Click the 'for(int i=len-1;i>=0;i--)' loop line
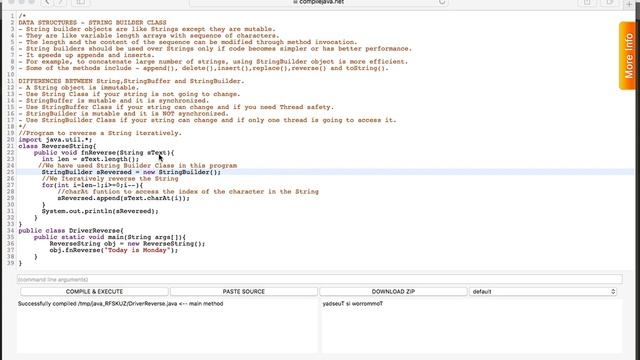The height and width of the screenshot is (360, 640). click(92, 185)
